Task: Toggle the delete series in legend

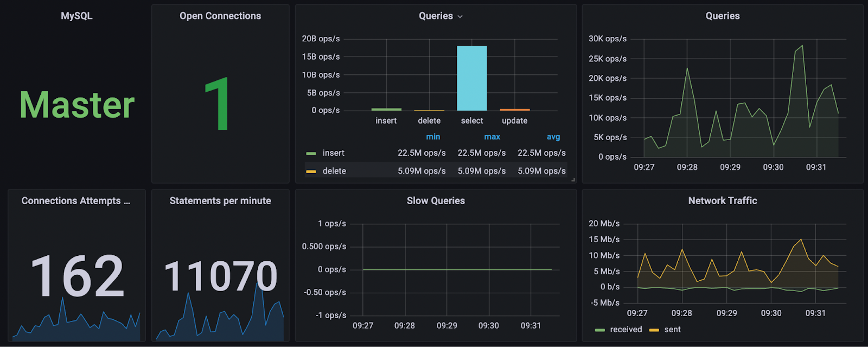Action: [334, 171]
